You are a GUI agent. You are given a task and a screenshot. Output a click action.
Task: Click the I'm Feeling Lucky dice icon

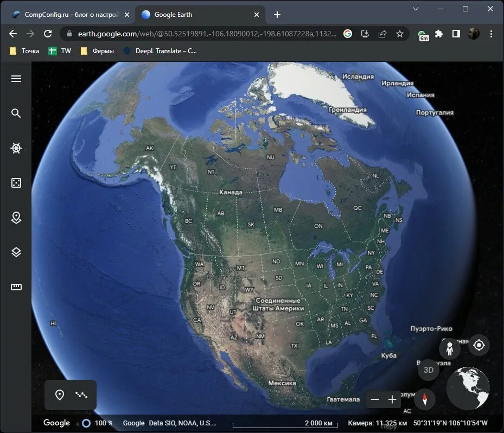16,183
